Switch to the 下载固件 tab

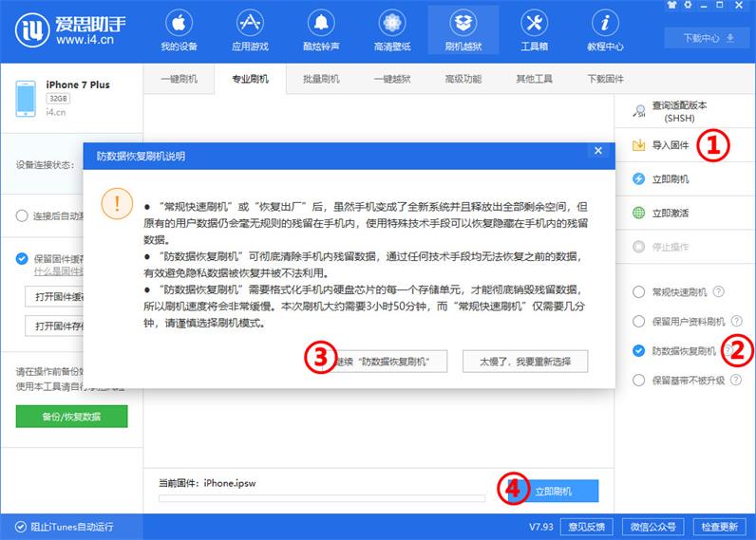[x=605, y=79]
